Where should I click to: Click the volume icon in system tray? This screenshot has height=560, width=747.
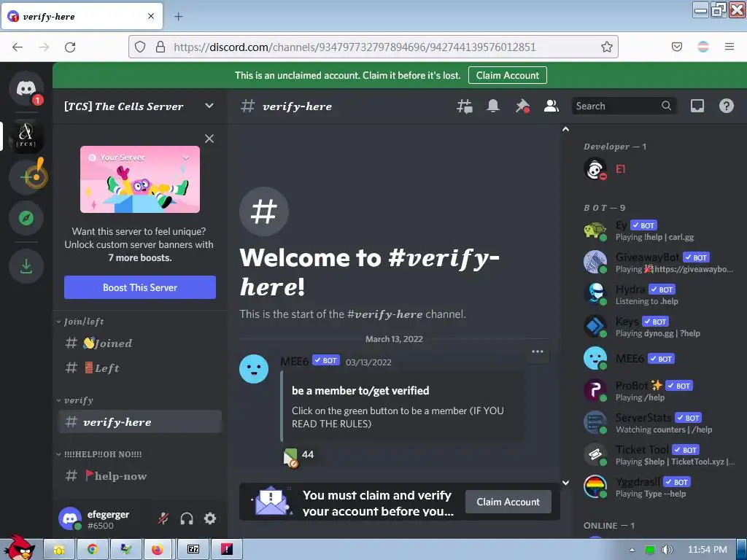pos(667,550)
